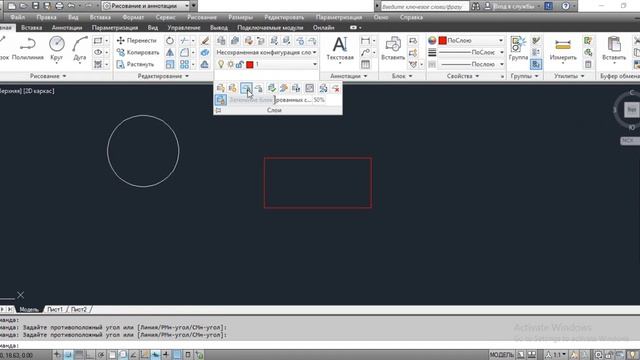
Task: Click the binoculars search icon
Action: click(x=476, y=6)
